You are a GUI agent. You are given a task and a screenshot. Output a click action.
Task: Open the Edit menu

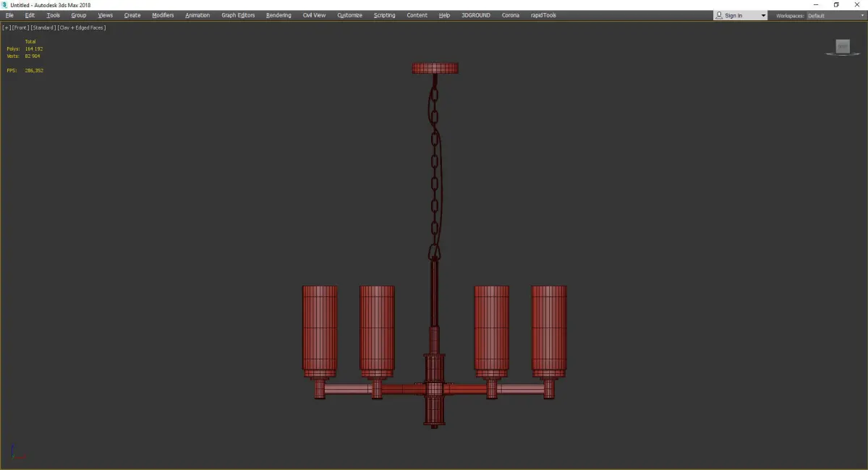tap(30, 15)
